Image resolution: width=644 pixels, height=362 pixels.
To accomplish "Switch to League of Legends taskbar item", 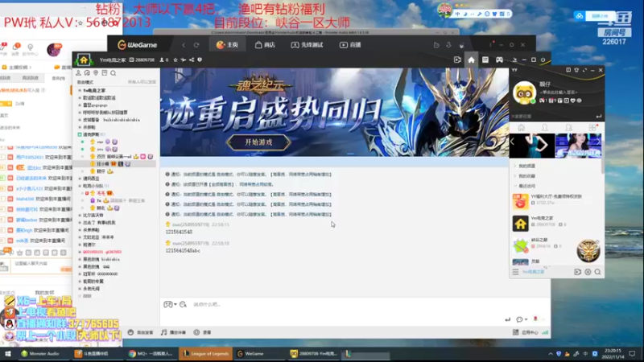I will click(x=206, y=353).
